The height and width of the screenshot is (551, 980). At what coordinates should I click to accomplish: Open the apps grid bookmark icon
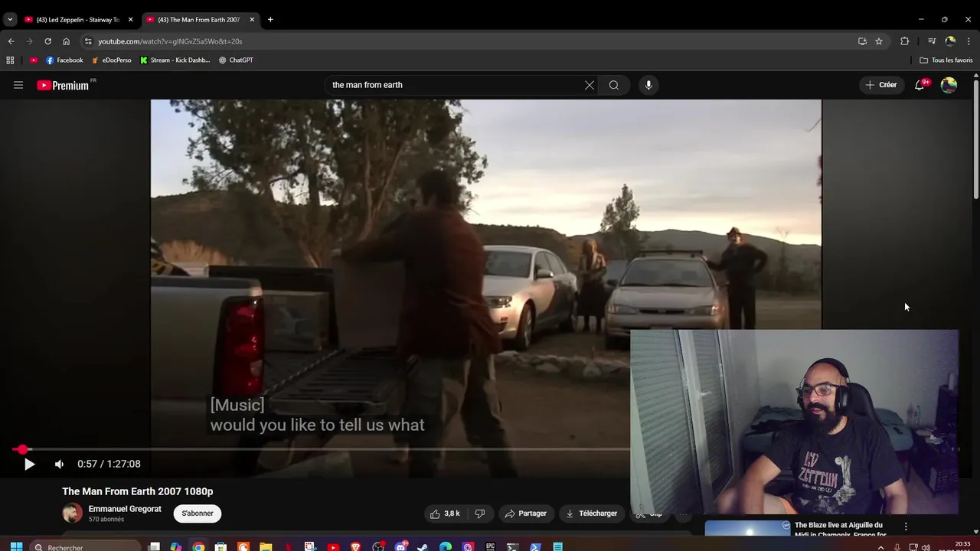(x=10, y=60)
